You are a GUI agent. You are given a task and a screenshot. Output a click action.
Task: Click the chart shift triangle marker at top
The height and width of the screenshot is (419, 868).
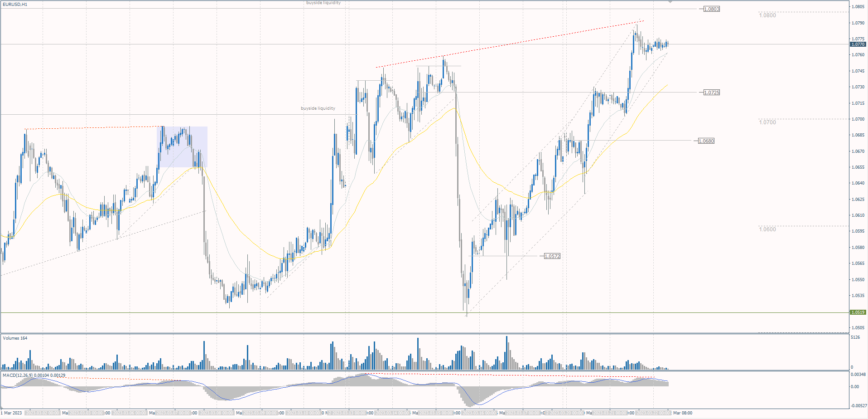670,2
